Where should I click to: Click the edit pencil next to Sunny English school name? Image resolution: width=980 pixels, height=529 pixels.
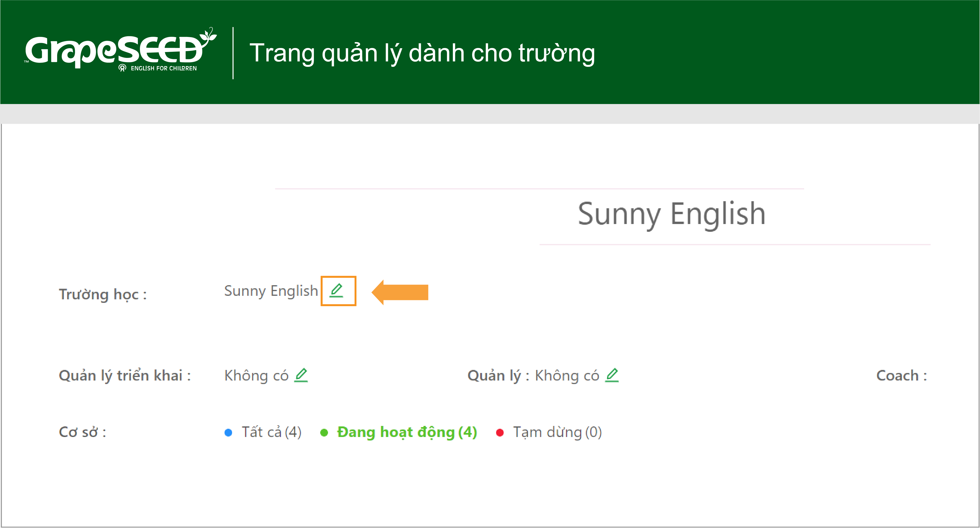point(336,291)
